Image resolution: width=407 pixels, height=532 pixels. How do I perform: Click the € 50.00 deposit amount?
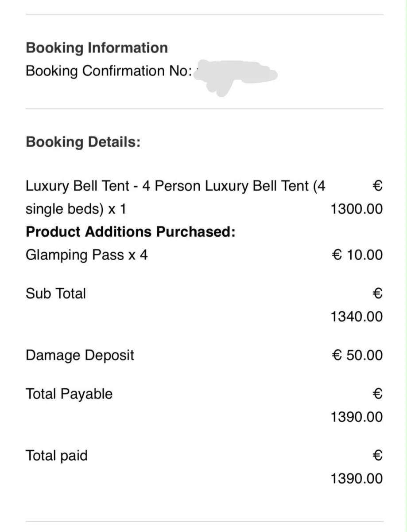[357, 355]
